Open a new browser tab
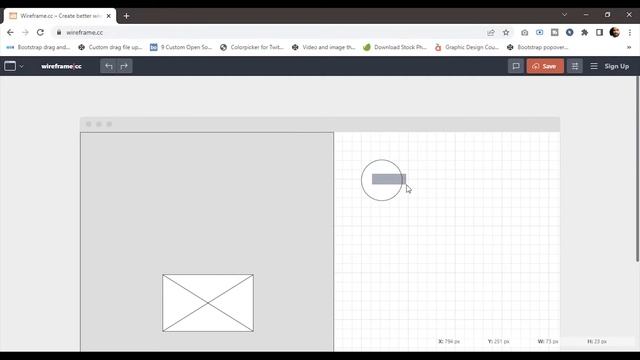Viewport: 640px width, 360px height. pyautogui.click(x=127, y=16)
